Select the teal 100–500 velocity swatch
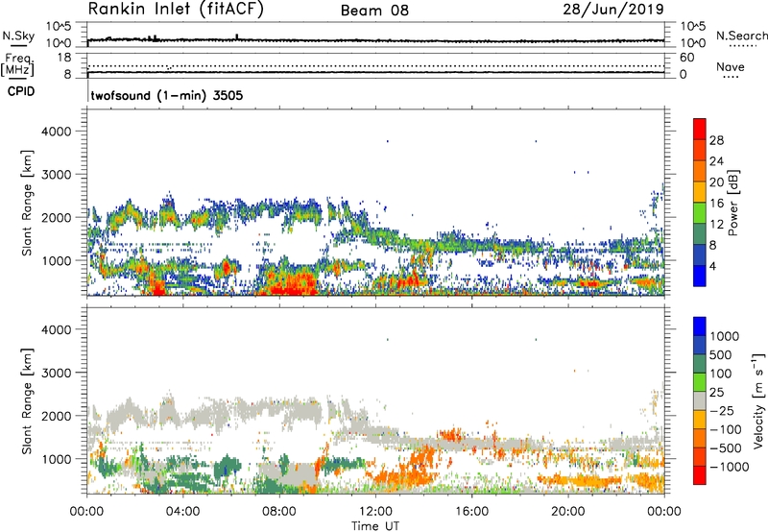 click(x=700, y=364)
